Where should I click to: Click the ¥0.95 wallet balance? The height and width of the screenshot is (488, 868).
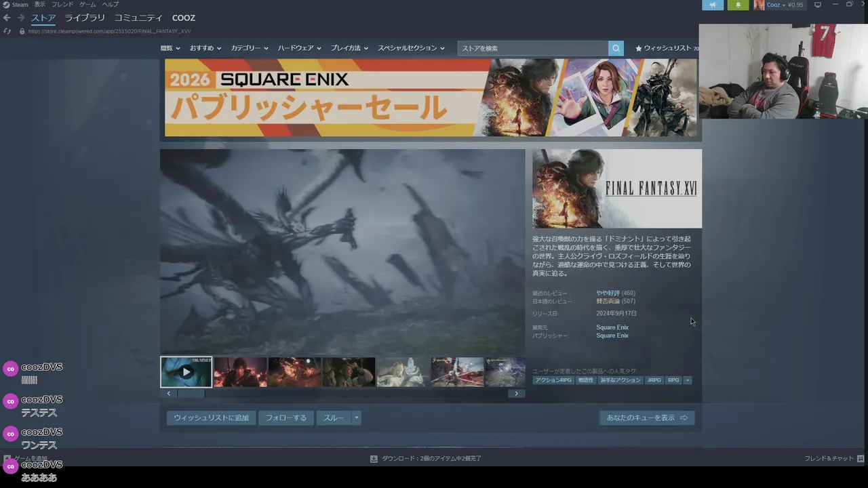point(795,5)
